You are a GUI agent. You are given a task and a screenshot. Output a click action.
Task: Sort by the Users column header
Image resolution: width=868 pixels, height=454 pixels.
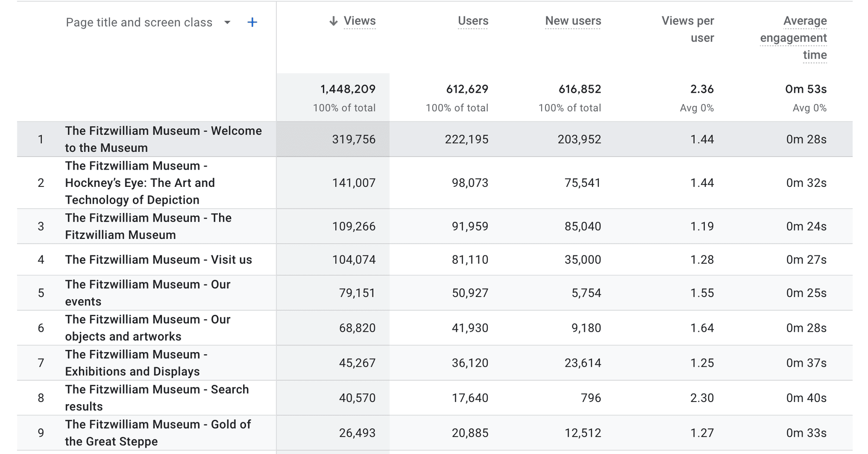[473, 21]
